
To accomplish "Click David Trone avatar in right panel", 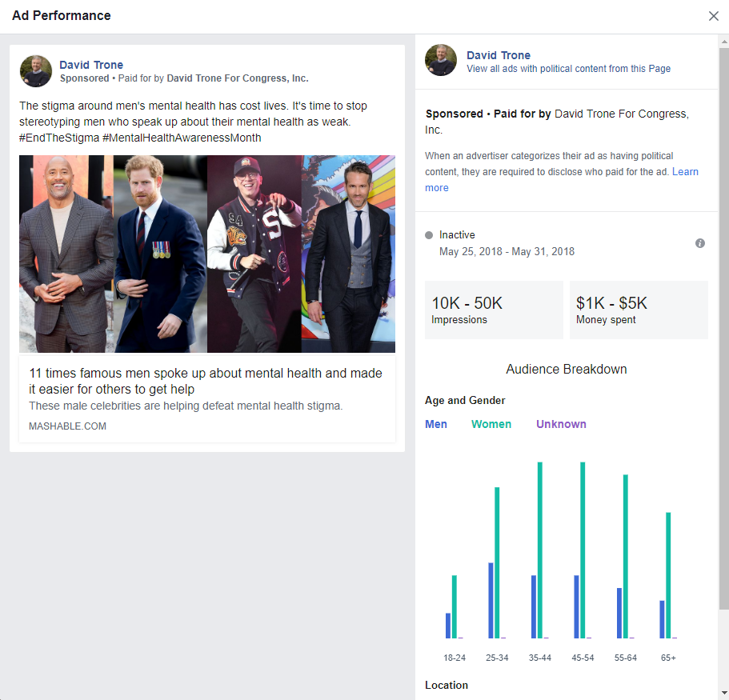I will (x=441, y=60).
